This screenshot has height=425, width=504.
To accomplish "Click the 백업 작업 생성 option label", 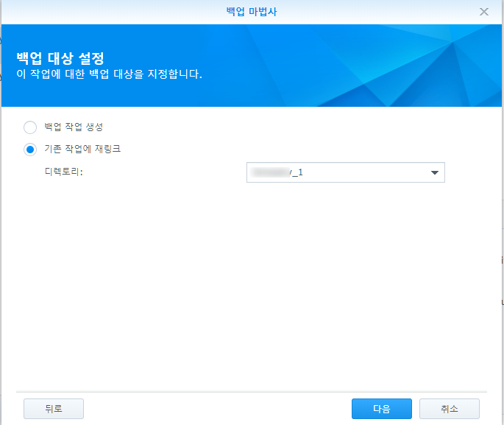I will (x=74, y=127).
